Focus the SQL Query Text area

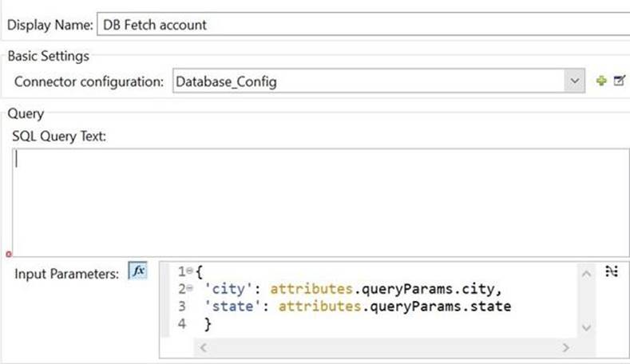point(319,201)
